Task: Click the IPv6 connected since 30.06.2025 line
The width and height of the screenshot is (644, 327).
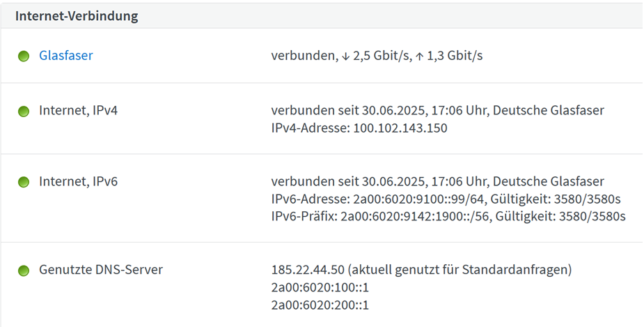Action: pos(437,181)
